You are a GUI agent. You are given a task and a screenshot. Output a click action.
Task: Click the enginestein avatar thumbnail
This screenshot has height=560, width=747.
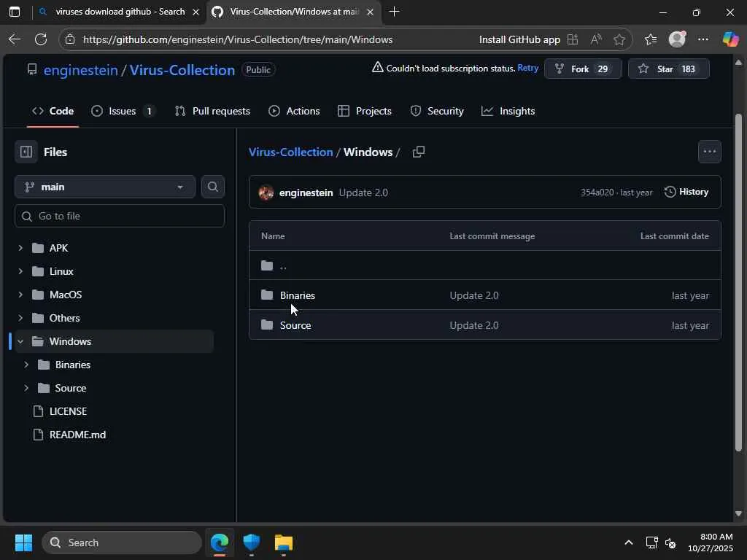[x=266, y=192]
